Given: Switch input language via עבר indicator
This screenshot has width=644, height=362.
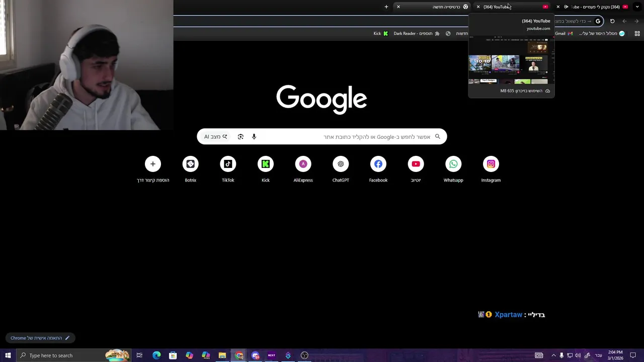Looking at the screenshot, I should click(598, 355).
